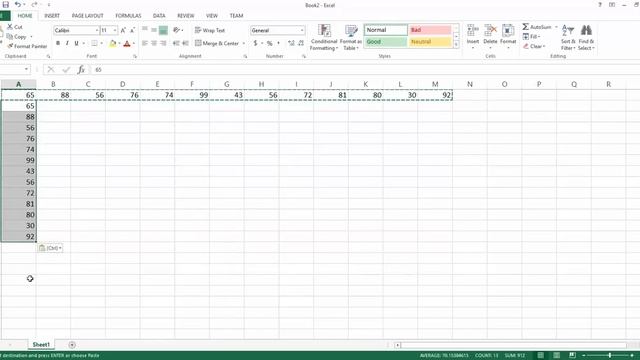Viewport: 640px width, 360px height.
Task: Open the REVIEW ribbon tab
Action: (186, 16)
